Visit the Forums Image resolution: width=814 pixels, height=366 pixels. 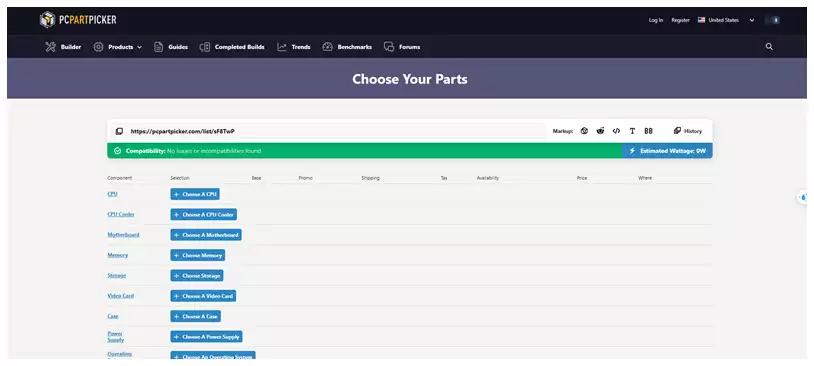pyautogui.click(x=402, y=47)
